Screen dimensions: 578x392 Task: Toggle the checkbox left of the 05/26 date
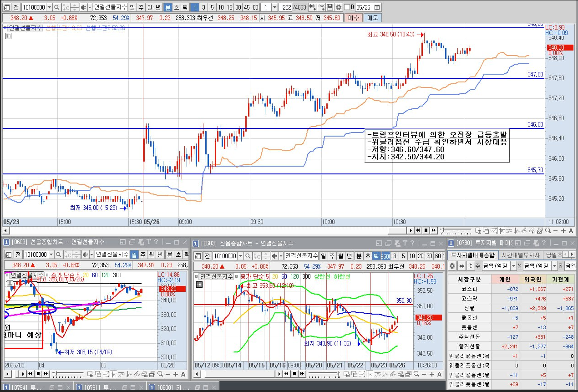coord(347,7)
